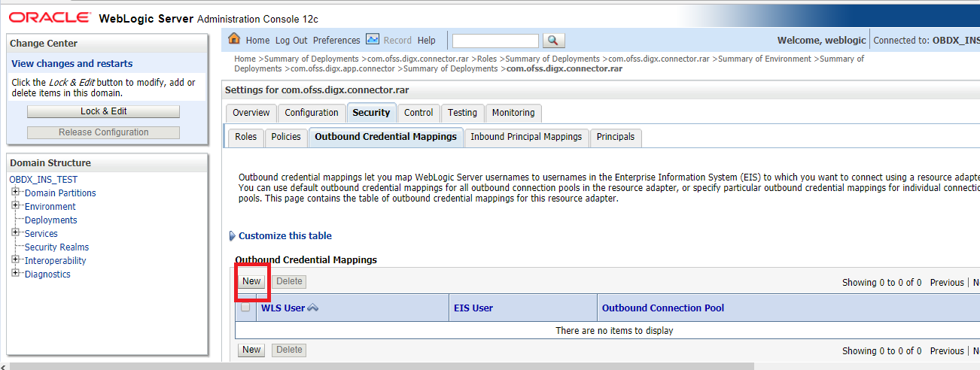
Task: Click Previous above the table
Action: (x=947, y=283)
